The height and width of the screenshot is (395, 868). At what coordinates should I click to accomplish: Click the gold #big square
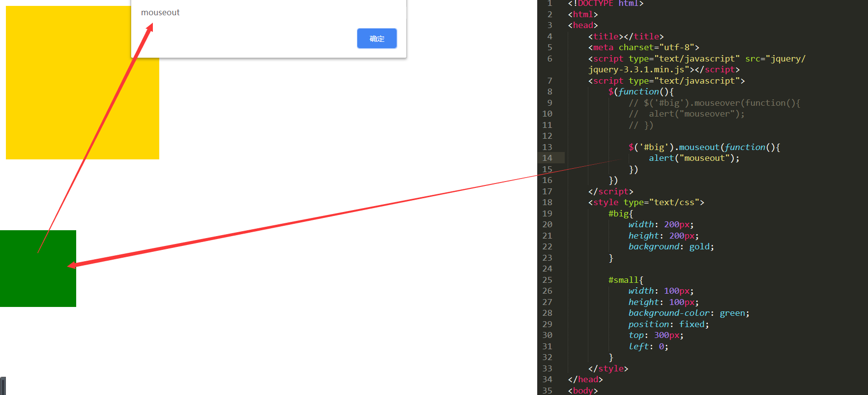[83, 83]
